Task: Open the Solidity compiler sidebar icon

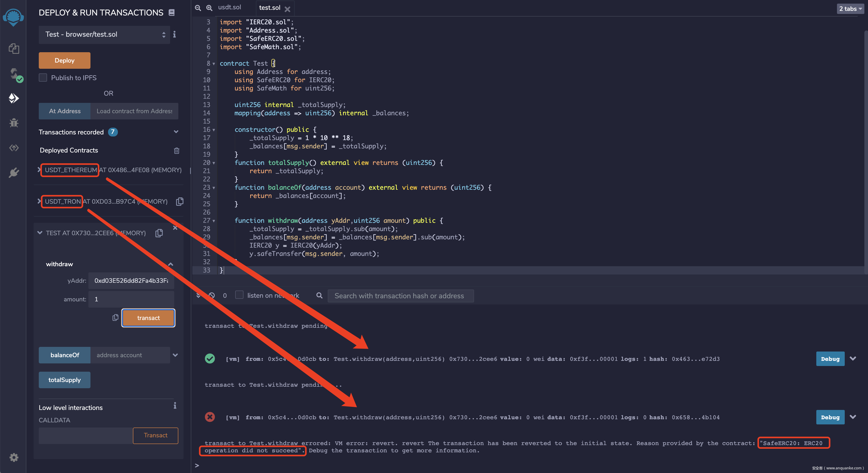Action: (x=14, y=74)
